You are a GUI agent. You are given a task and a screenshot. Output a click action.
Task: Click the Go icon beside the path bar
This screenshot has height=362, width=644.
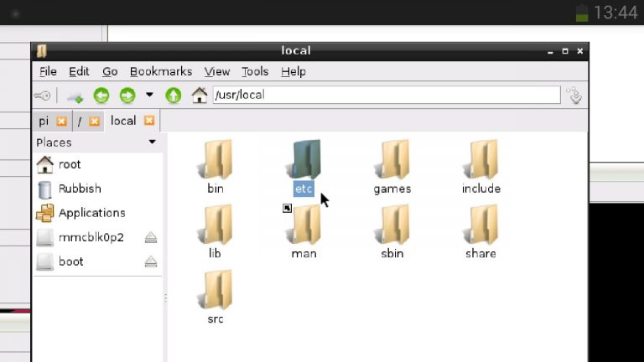[x=574, y=96]
